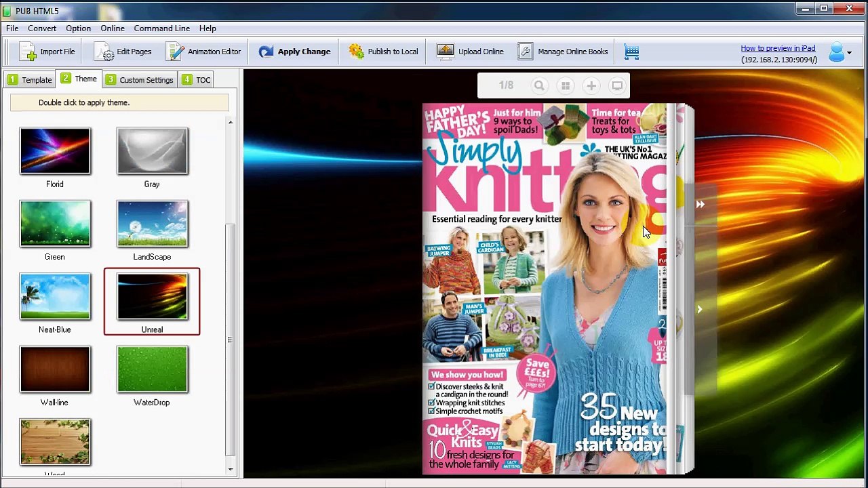Select the Green theme thumbnail
Screen dimensions: 868x488
tap(55, 224)
